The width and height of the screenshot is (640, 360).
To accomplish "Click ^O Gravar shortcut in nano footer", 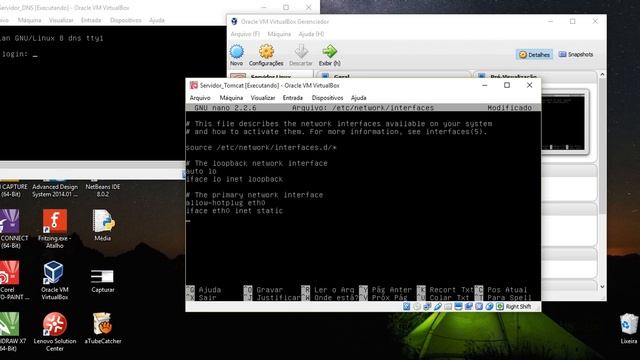I will (263, 290).
